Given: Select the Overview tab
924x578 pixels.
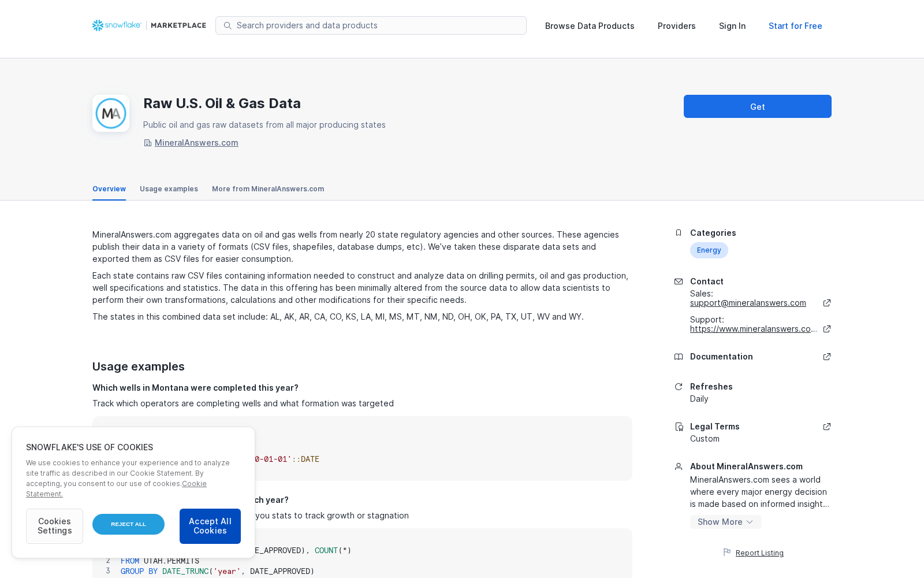Looking at the screenshot, I should (109, 189).
